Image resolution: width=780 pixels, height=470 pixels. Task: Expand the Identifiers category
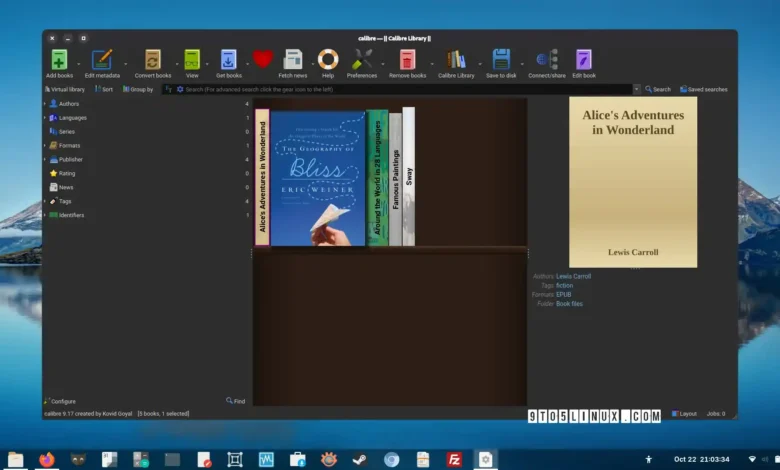pyautogui.click(x=45, y=215)
